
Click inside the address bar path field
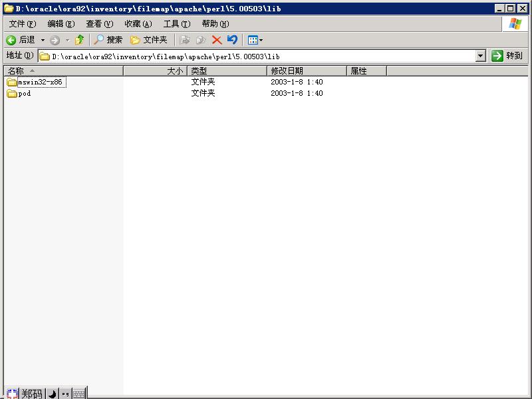(258, 57)
